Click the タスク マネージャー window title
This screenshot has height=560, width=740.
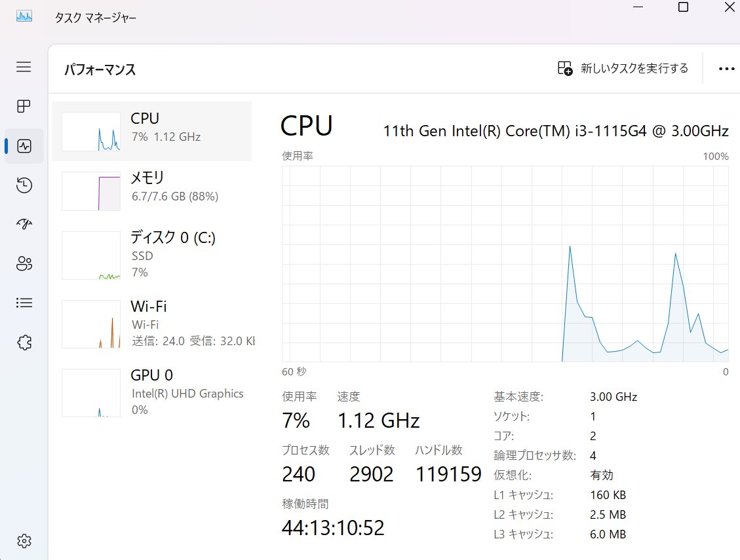tap(95, 18)
